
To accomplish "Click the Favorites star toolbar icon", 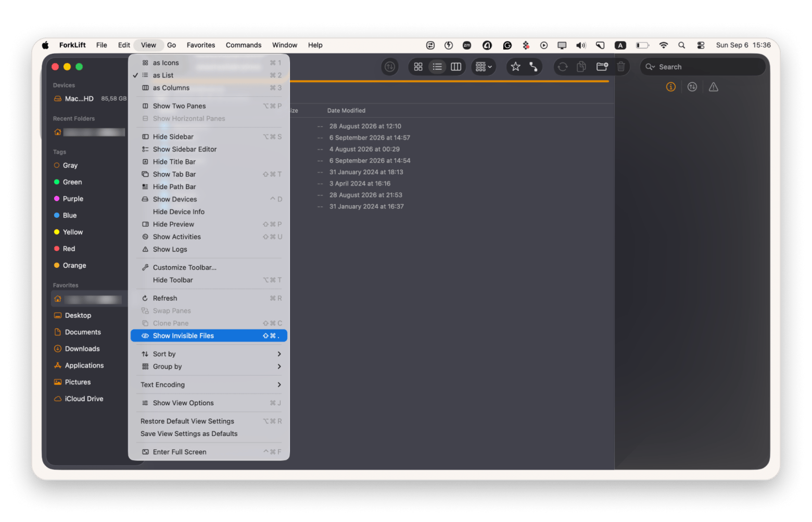I will click(x=515, y=67).
